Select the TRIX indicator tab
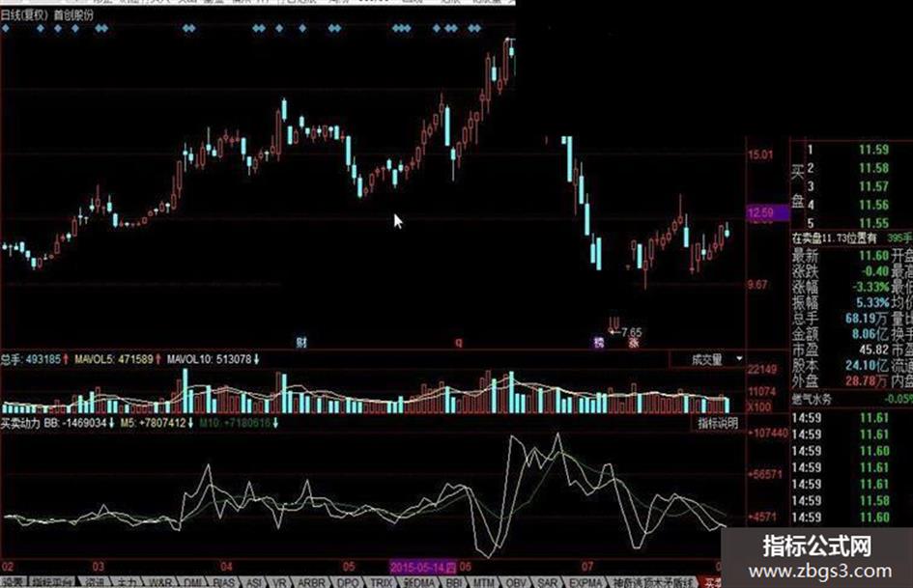Viewport: 913px width, 588px height. pyautogui.click(x=382, y=582)
